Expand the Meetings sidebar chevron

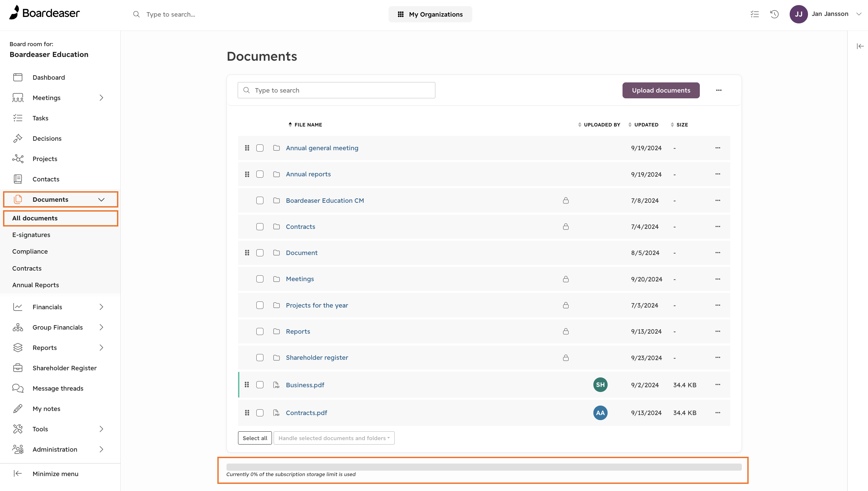point(101,98)
